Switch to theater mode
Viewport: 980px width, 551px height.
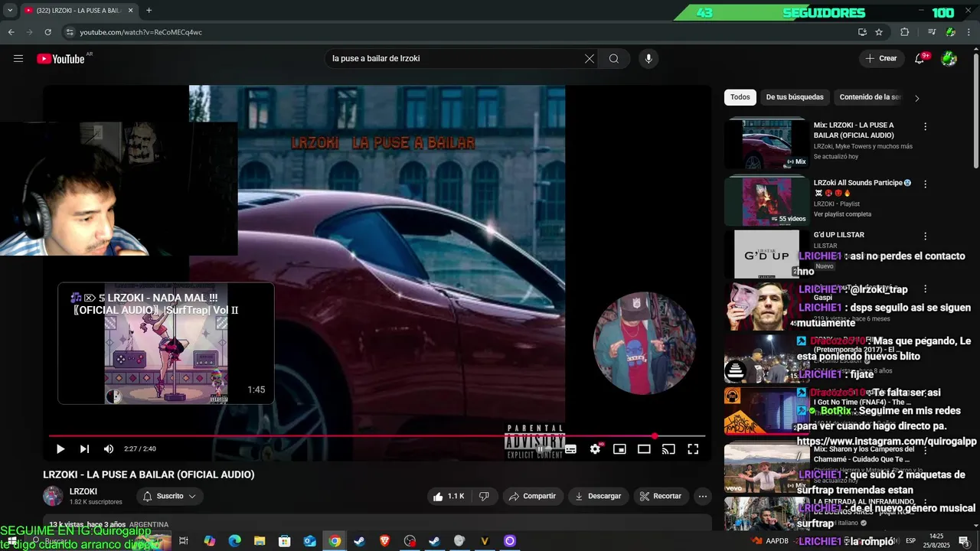tap(644, 449)
